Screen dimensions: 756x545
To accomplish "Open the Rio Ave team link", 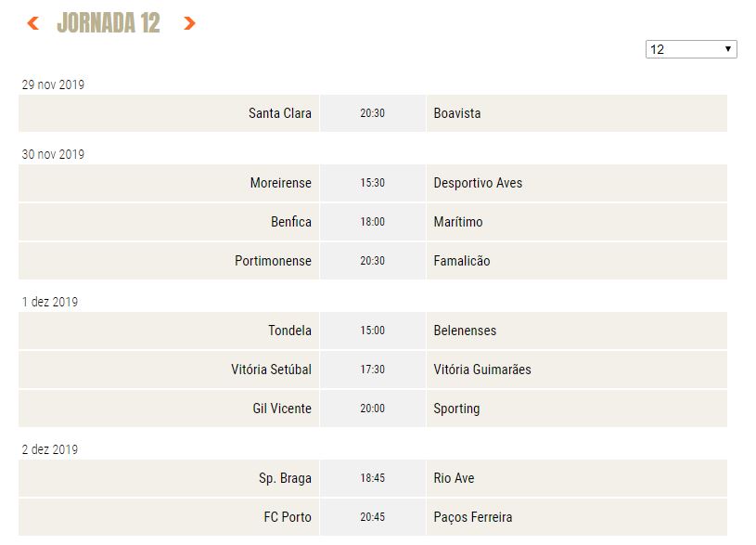I will click(x=454, y=478).
